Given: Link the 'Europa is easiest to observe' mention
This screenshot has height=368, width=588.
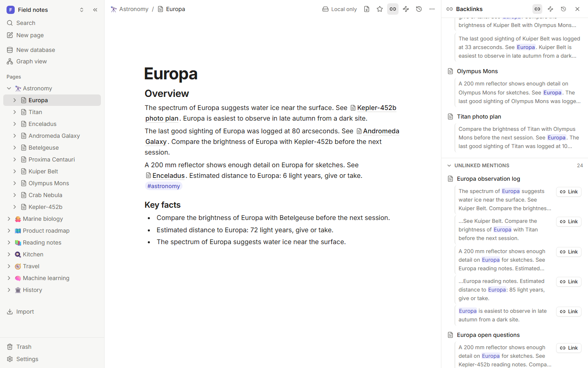Looking at the screenshot, I should pos(569,312).
